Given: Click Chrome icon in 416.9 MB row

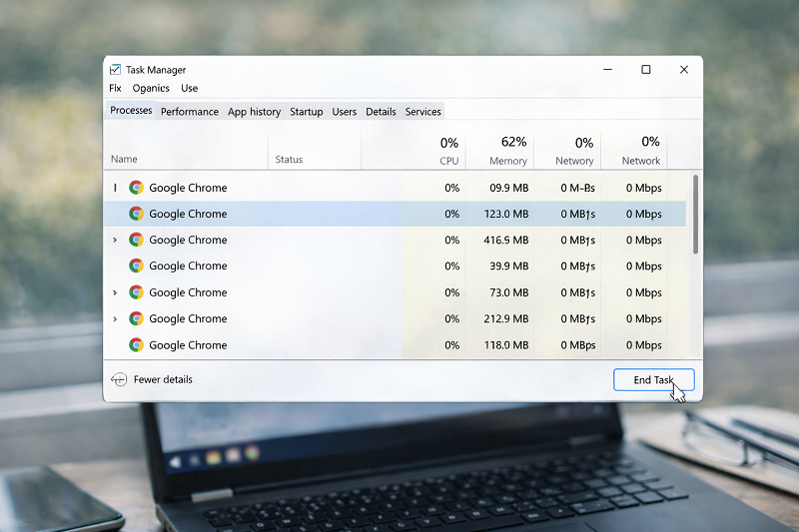Looking at the screenshot, I should [136, 240].
